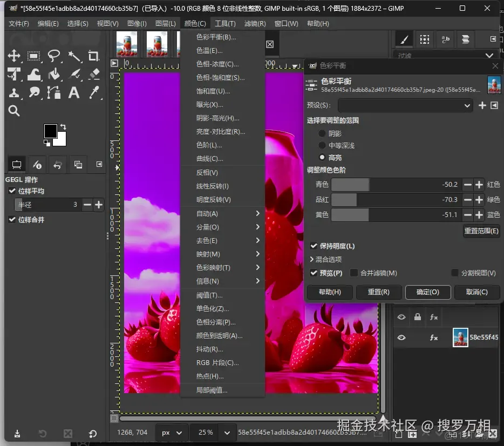Toggle the 保持明度(L) checkbox
The height and width of the screenshot is (446, 504).
(x=314, y=246)
